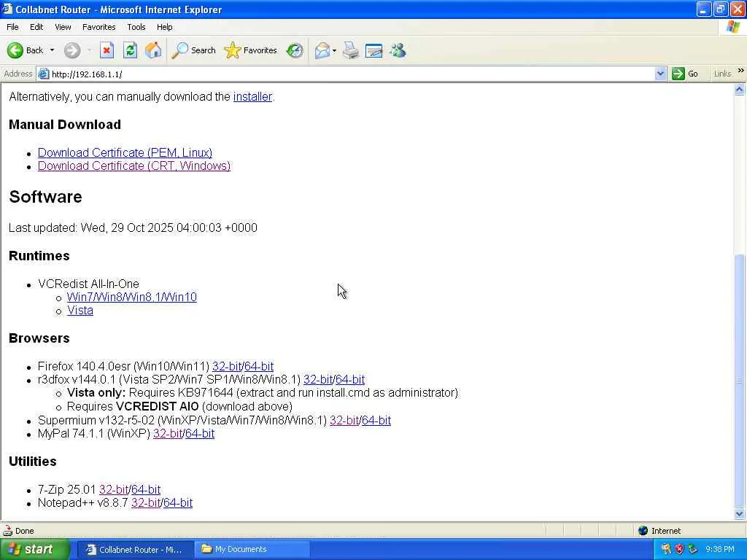The image size is (747, 560).
Task: Download Notepad++ v8.8.7 32-bit
Action: [x=146, y=503]
